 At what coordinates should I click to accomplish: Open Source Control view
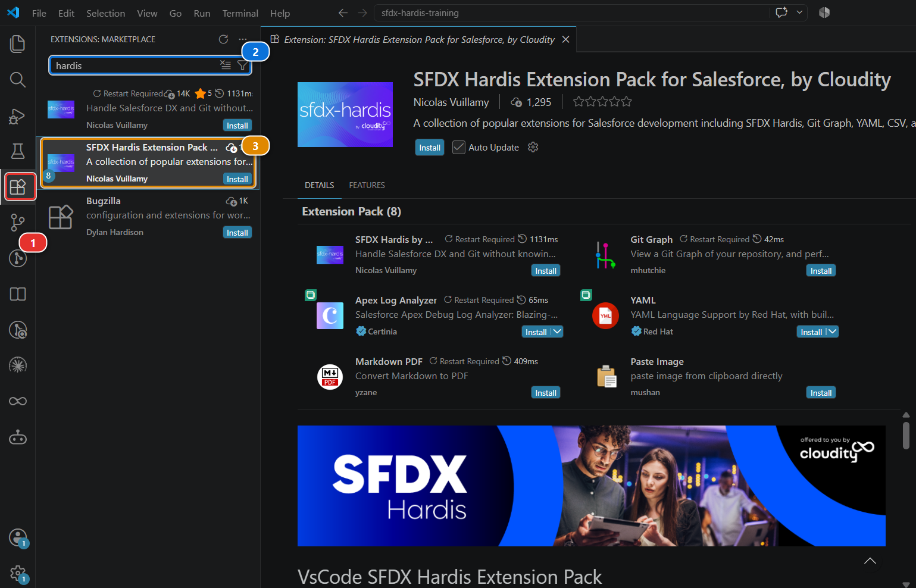tap(18, 223)
